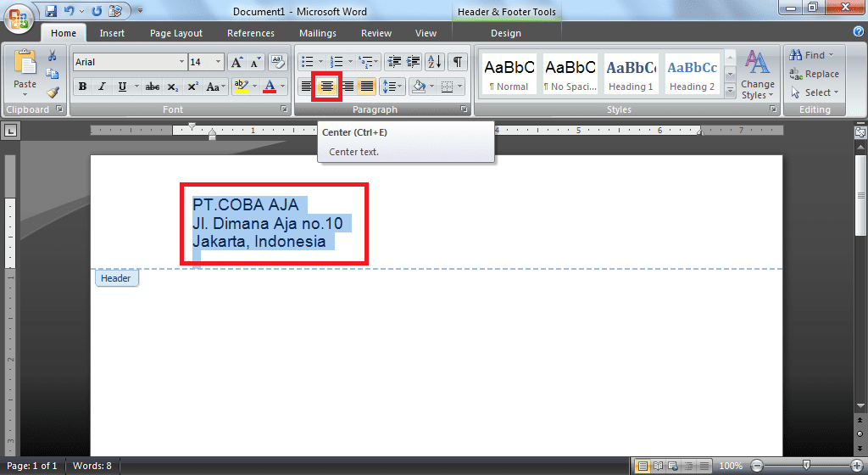The width and height of the screenshot is (868, 475).
Task: Open the underline style dropdown arrow
Action: click(x=136, y=87)
